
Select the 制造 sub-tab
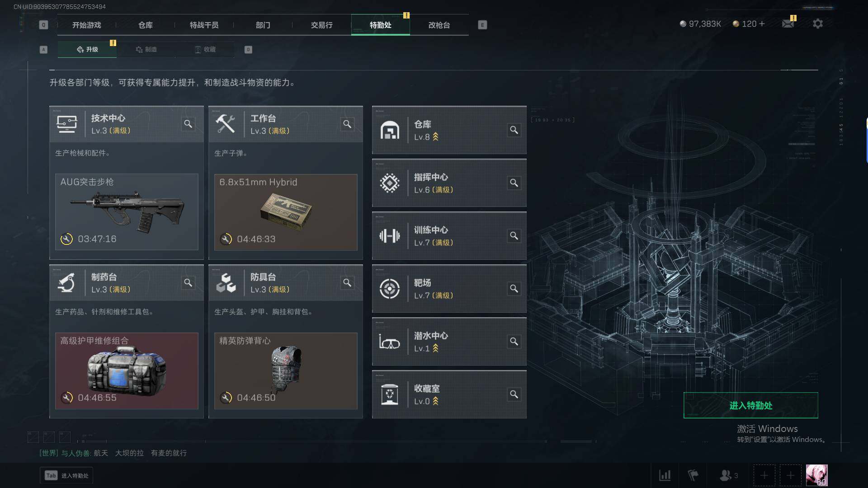[x=146, y=49]
